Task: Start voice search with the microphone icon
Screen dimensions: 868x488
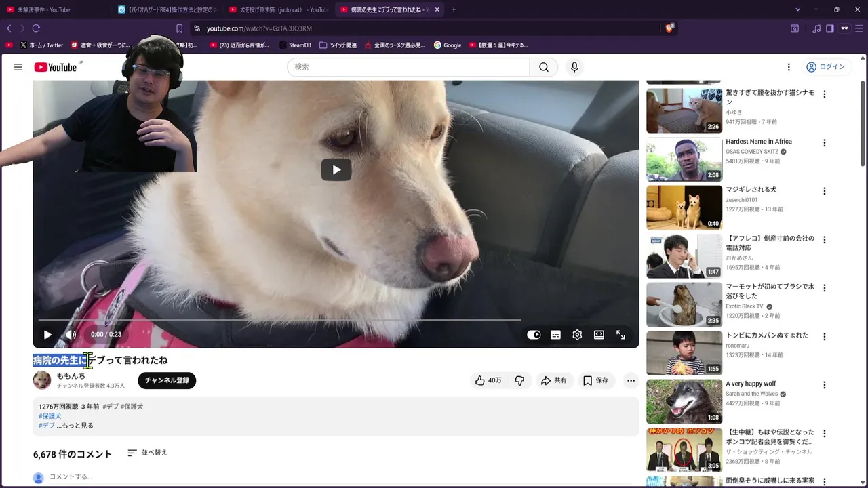Action: (x=574, y=67)
